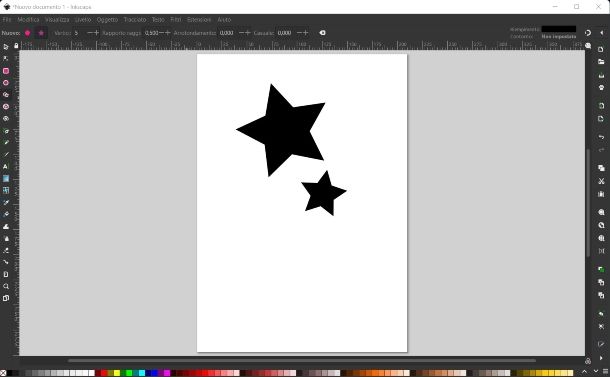Toggle the guides lock icon near ruler

pyautogui.click(x=16, y=46)
